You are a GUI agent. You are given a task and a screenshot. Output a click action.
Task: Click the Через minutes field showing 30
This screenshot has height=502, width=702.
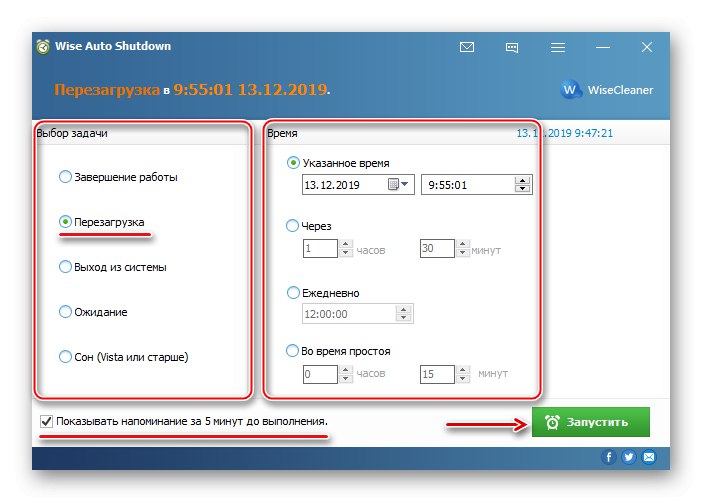(x=437, y=248)
